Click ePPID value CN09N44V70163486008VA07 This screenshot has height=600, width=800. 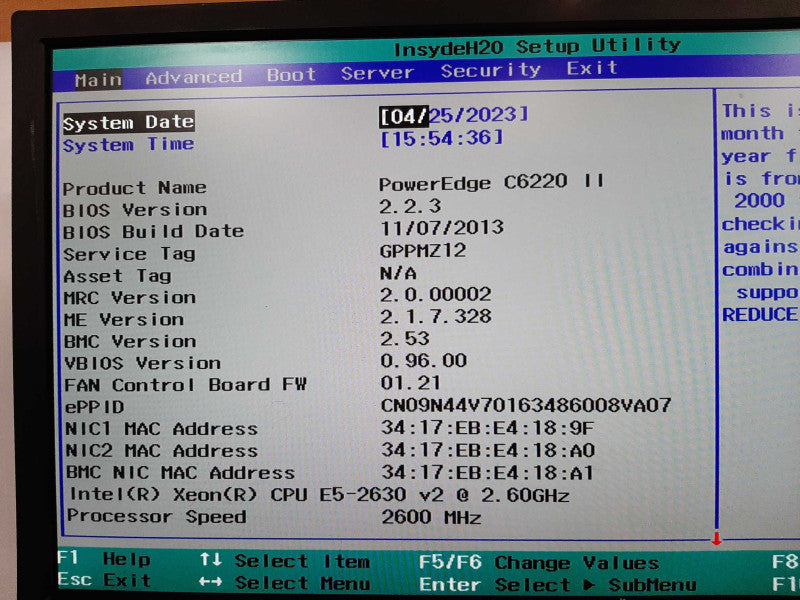click(x=526, y=405)
